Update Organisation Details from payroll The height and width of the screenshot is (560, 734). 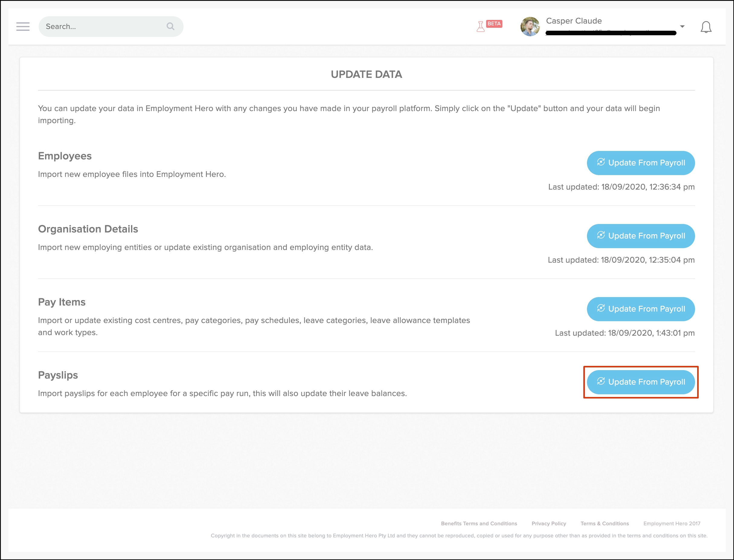(x=641, y=236)
